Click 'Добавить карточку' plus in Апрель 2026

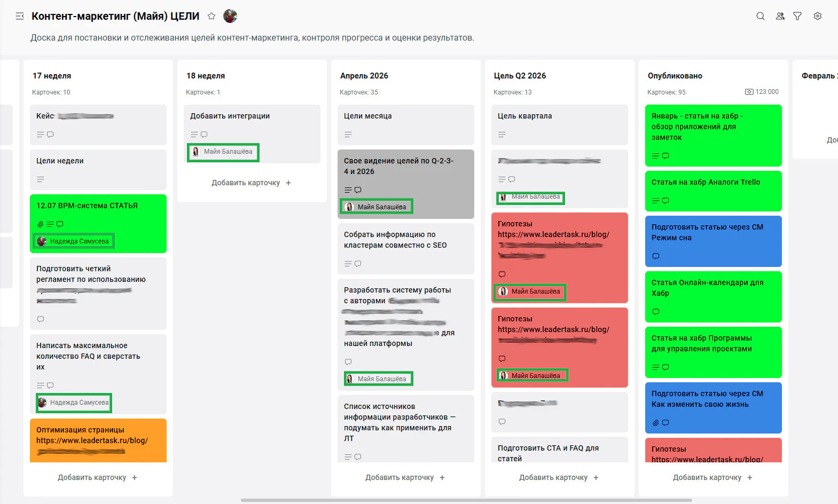[442, 477]
